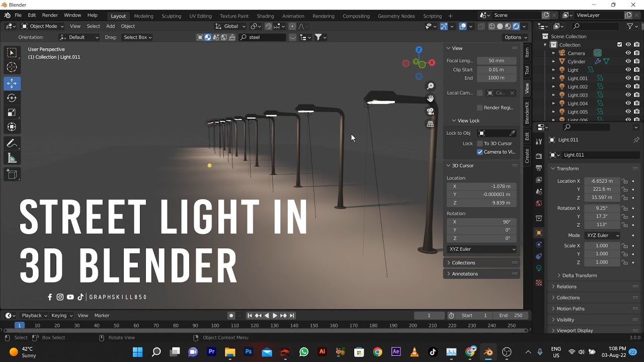Open the Global orientation dropdown
The height and width of the screenshot is (362, 644).
(x=230, y=26)
